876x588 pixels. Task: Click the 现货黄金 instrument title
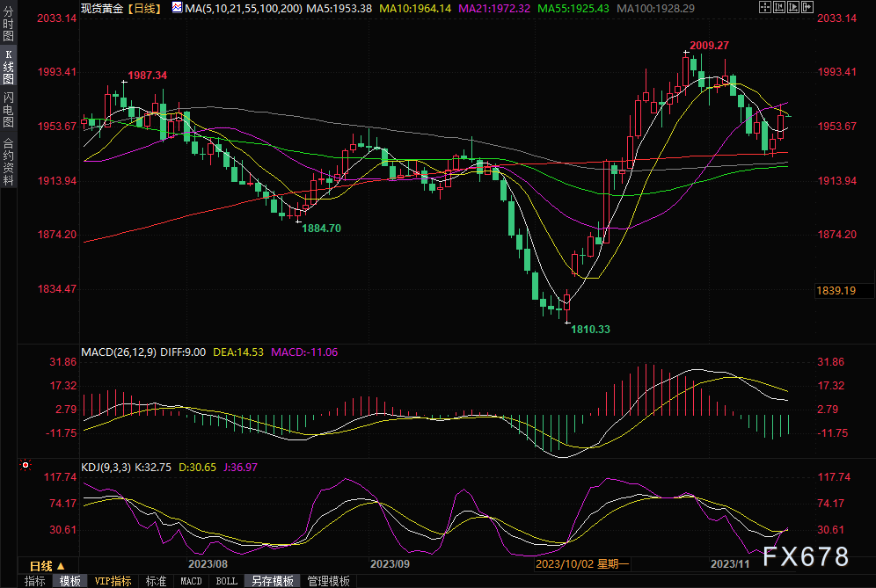click(x=102, y=9)
